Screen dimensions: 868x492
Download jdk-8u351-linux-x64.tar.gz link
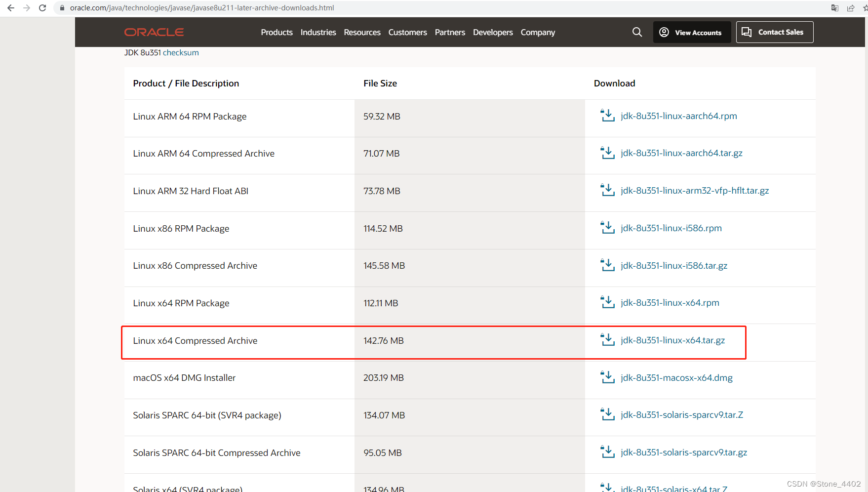coord(673,340)
